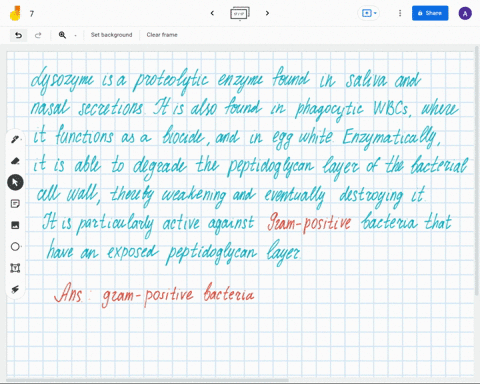Expand the frame bar thumbnail
Image resolution: width=480 pixels, height=384 pixels.
(x=240, y=13)
